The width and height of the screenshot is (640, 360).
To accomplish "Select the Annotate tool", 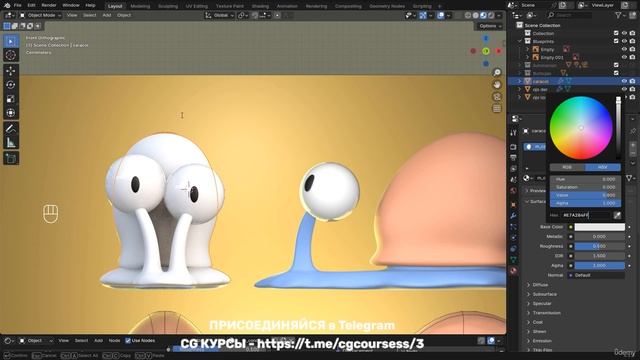I will coord(11,129).
